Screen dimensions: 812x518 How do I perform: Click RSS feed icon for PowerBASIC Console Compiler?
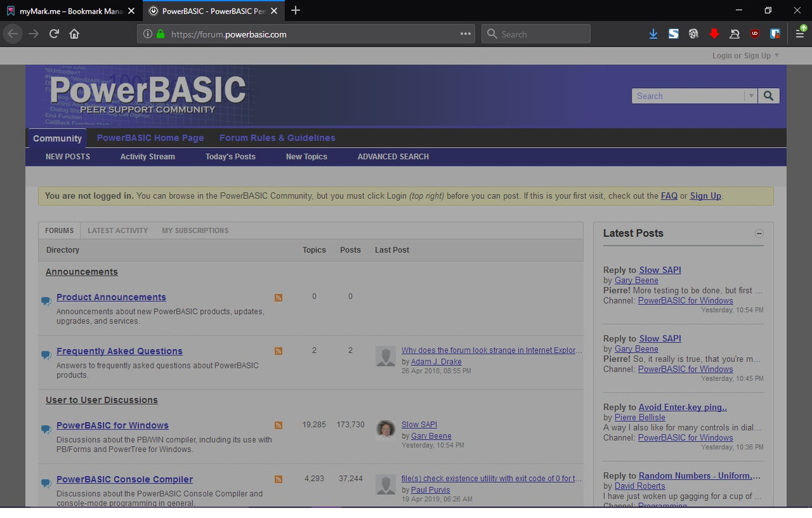point(278,479)
